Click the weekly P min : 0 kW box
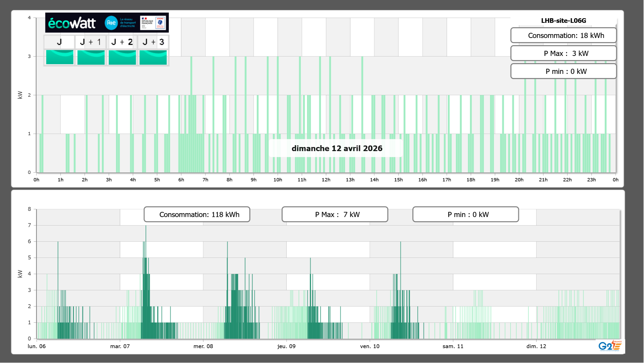The width and height of the screenshot is (644, 363). [465, 214]
